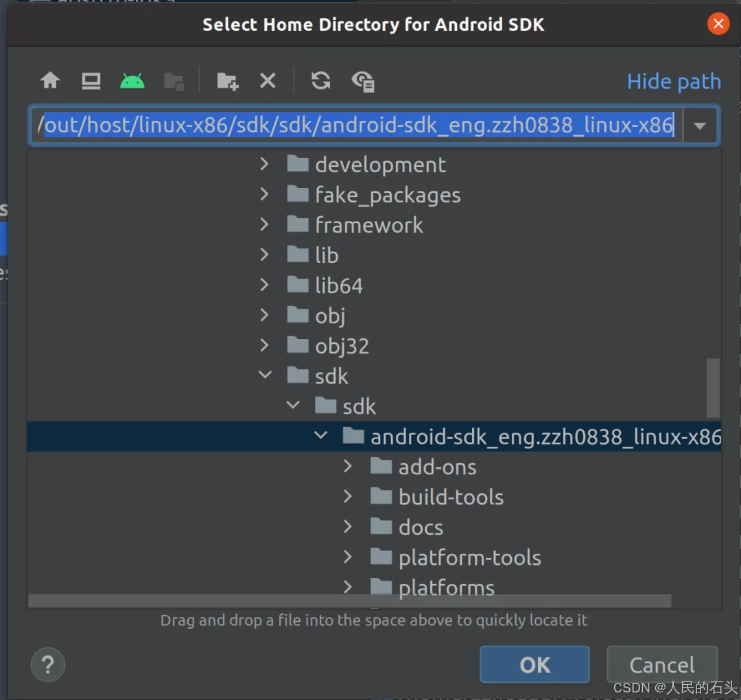Viewport: 741px width, 700px height.
Task: Click the home directory icon
Action: click(50, 81)
